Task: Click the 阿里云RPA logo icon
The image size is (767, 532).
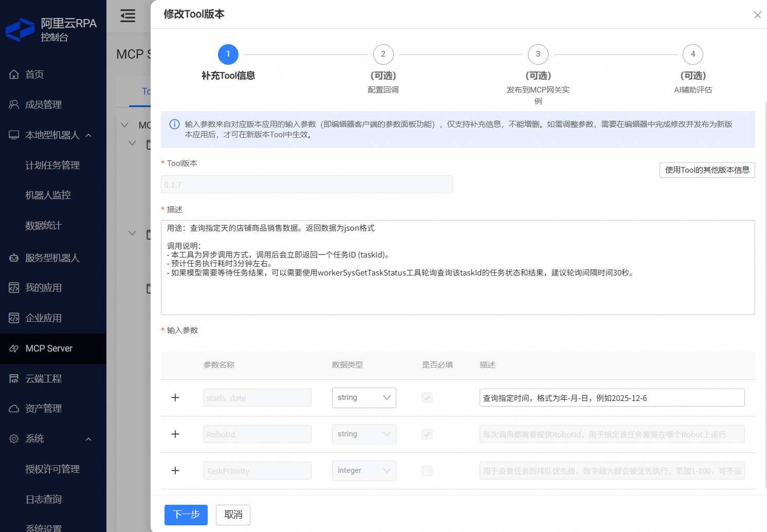Action: (x=20, y=30)
